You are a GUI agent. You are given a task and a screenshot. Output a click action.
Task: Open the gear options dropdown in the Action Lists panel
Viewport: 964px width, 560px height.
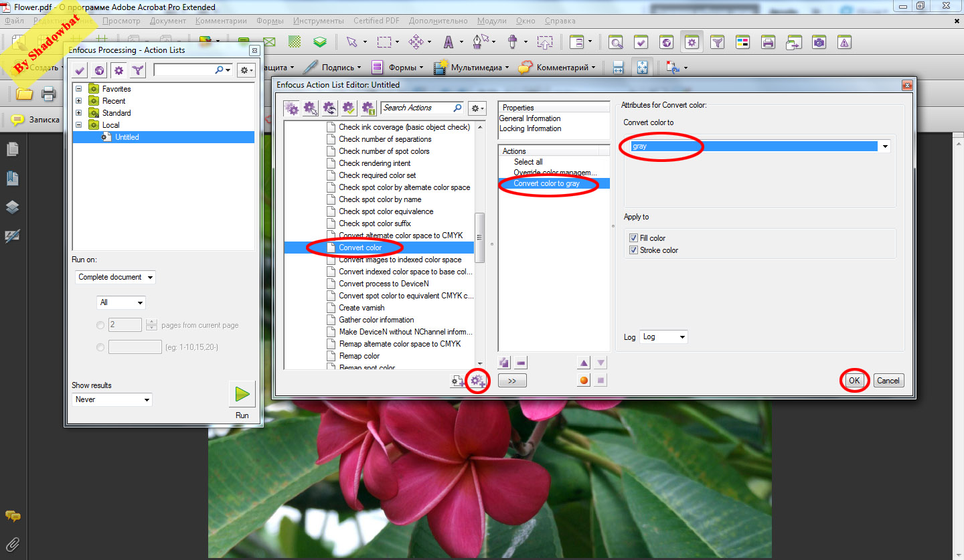coord(246,70)
